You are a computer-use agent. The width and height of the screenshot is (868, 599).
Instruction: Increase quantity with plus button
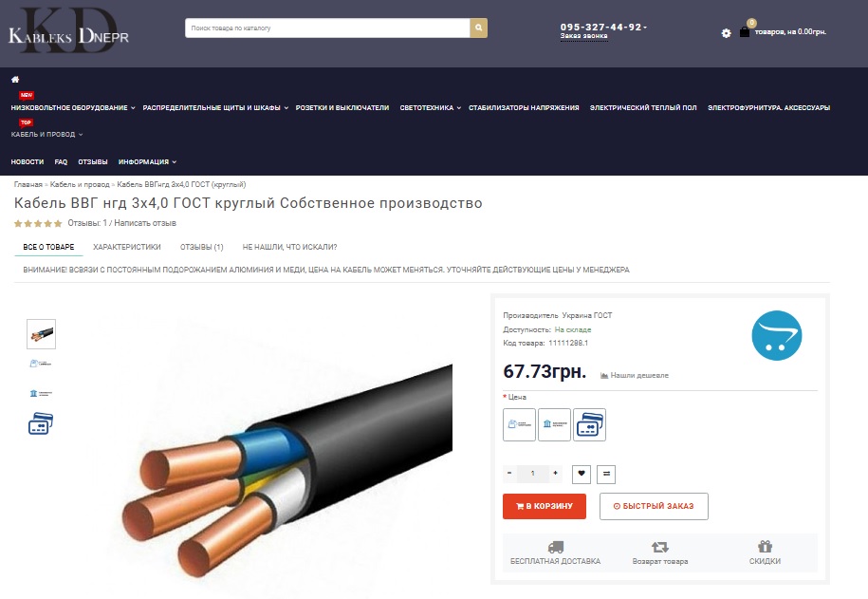click(555, 473)
